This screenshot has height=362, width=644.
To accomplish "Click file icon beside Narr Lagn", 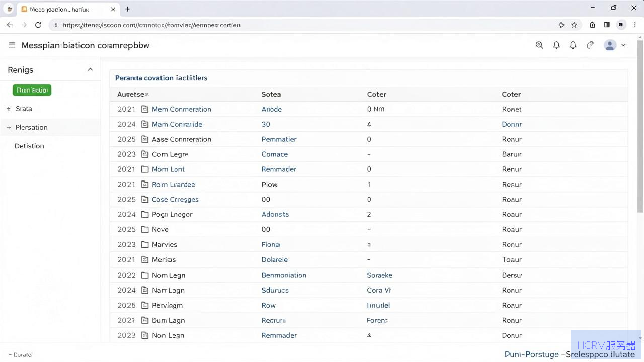I will point(145,290).
